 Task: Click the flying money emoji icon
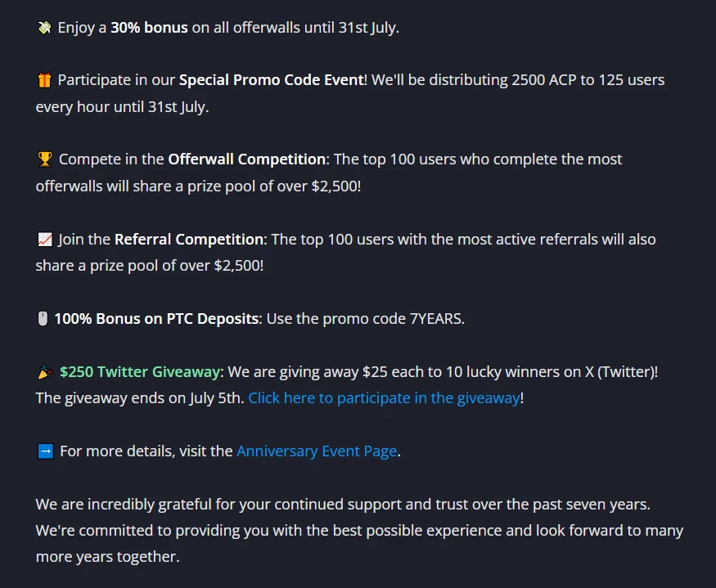pos(44,28)
